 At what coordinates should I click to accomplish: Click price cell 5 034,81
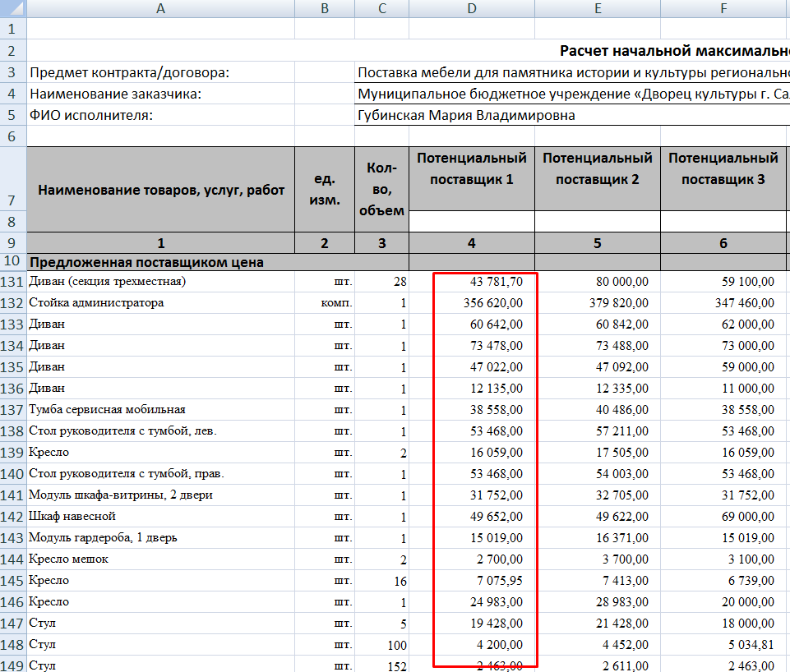pyautogui.click(x=723, y=644)
